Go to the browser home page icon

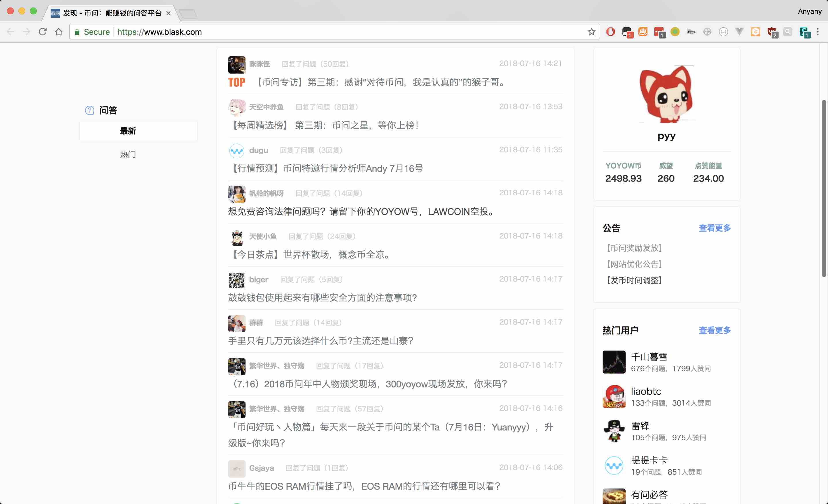(x=58, y=32)
